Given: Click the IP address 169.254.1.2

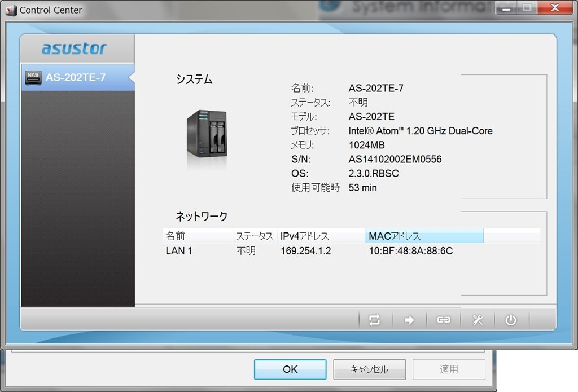Looking at the screenshot, I should [x=305, y=251].
